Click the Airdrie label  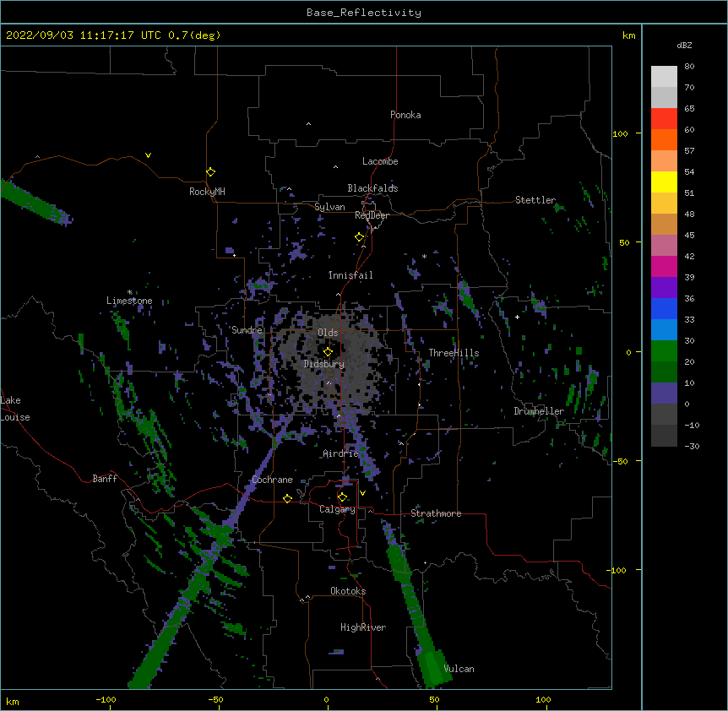[341, 453]
